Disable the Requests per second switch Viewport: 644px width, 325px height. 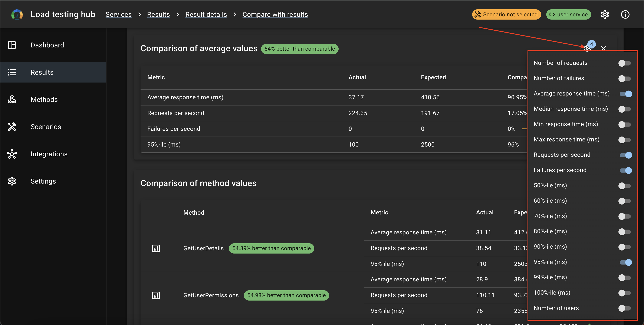625,155
